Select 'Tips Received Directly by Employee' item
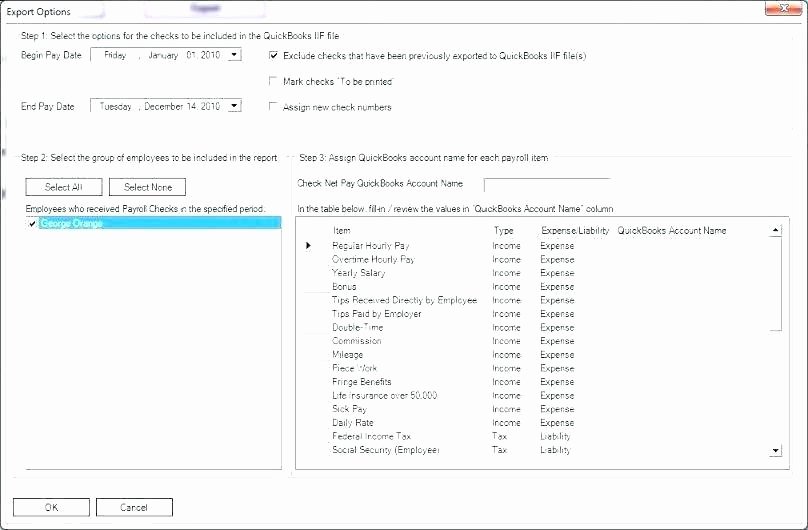 tap(405, 300)
